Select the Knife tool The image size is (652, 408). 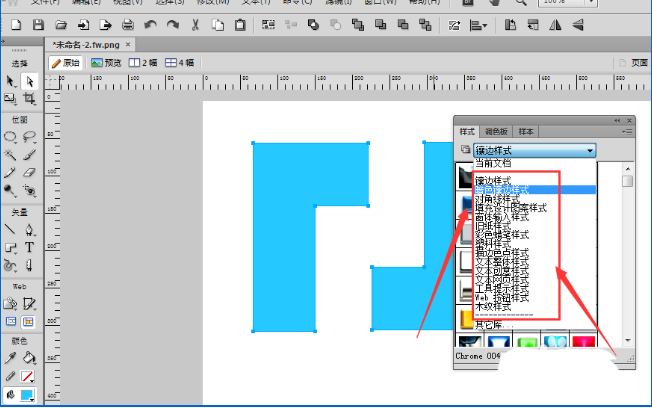(29, 265)
